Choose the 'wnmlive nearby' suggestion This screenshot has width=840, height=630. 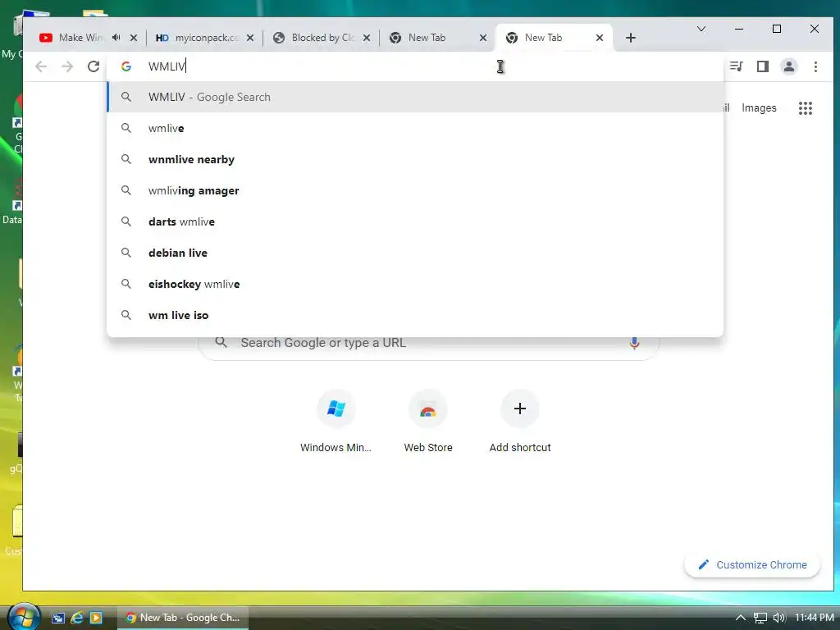pos(415,159)
